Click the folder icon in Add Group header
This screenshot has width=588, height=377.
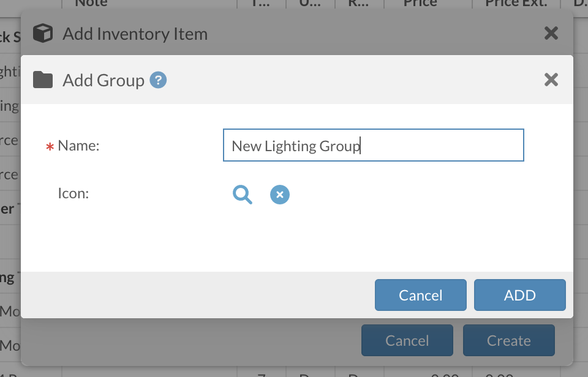tap(43, 80)
